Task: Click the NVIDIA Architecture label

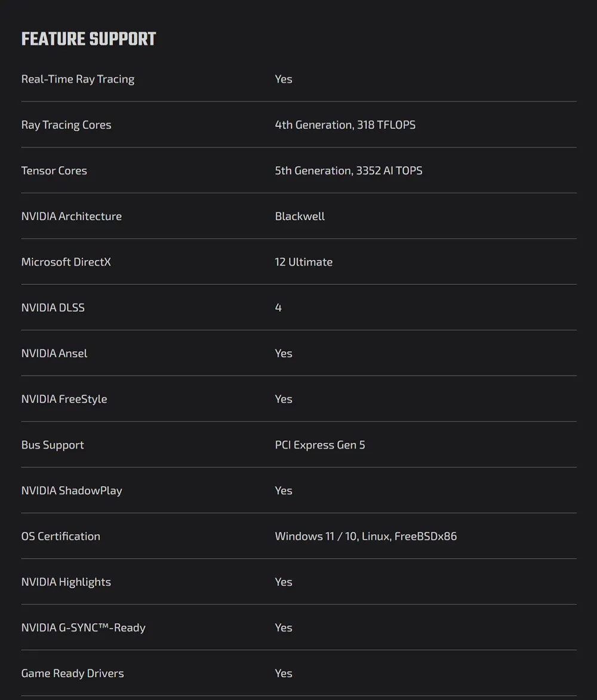Action: [x=72, y=216]
